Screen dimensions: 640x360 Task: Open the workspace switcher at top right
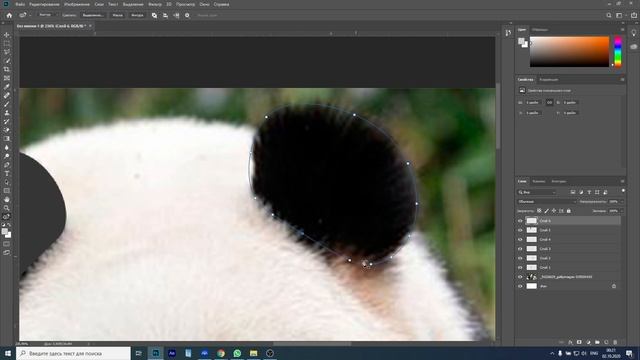[x=620, y=16]
